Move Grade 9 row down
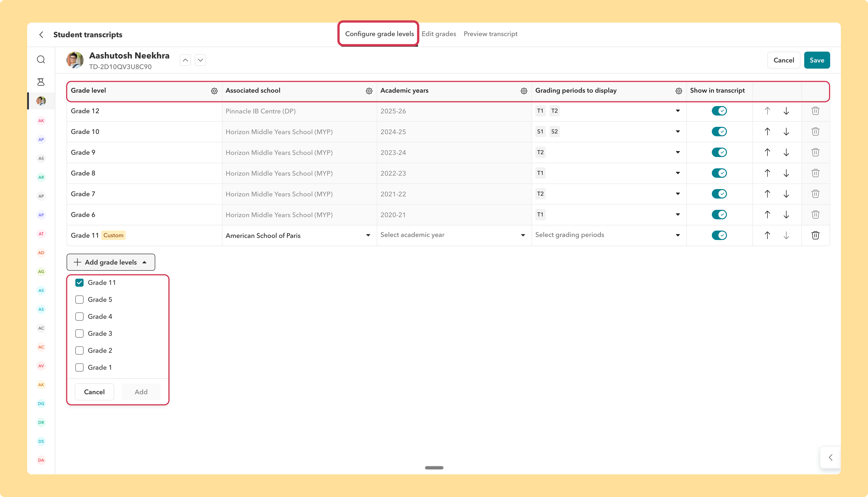The width and height of the screenshot is (868, 497). [x=786, y=152]
